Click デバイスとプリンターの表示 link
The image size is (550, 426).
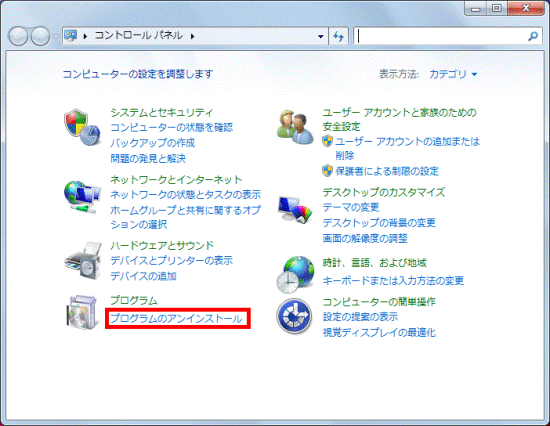(x=172, y=260)
